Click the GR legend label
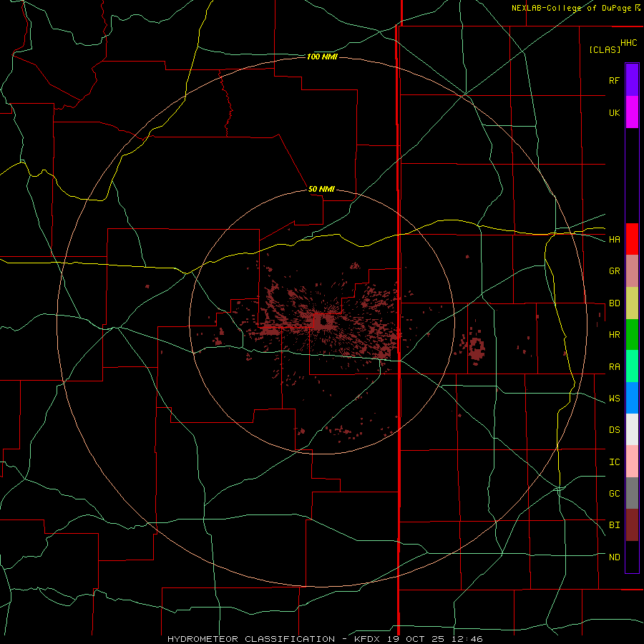This screenshot has width=644, height=644. click(614, 271)
